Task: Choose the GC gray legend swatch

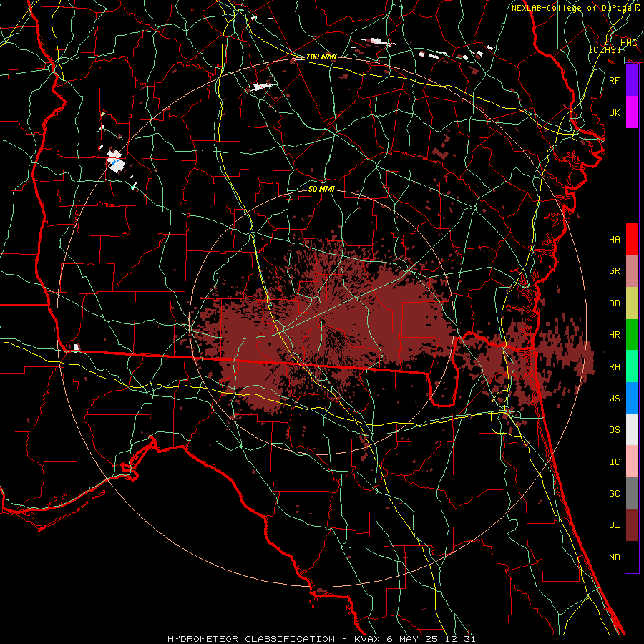Action: pyautogui.click(x=632, y=493)
